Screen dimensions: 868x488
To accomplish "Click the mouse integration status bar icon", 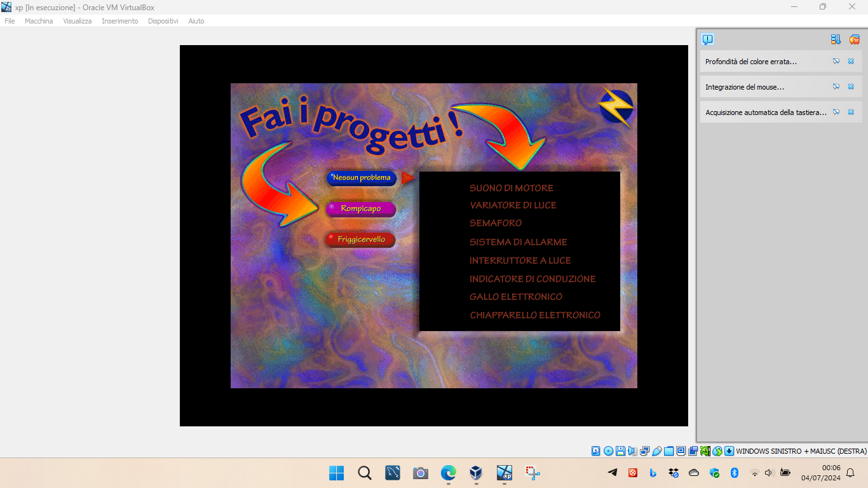I will tap(717, 451).
